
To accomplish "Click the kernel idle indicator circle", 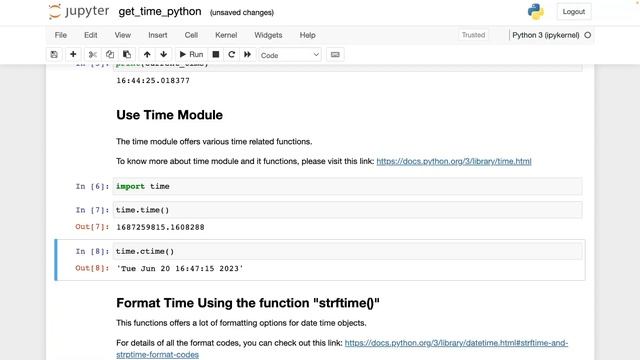I will tap(588, 35).
